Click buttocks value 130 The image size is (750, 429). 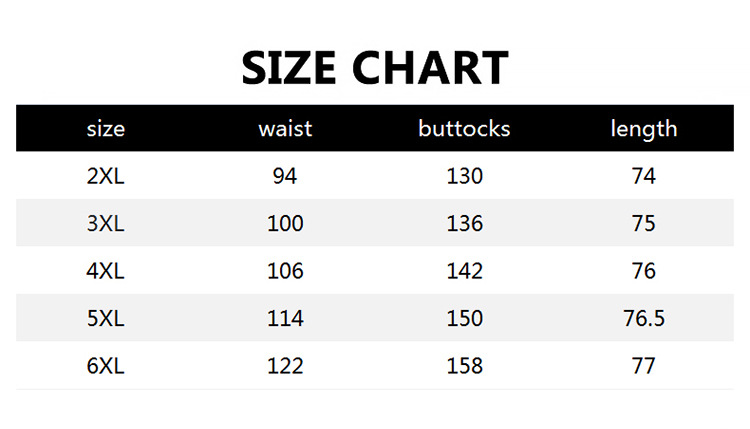[464, 176]
